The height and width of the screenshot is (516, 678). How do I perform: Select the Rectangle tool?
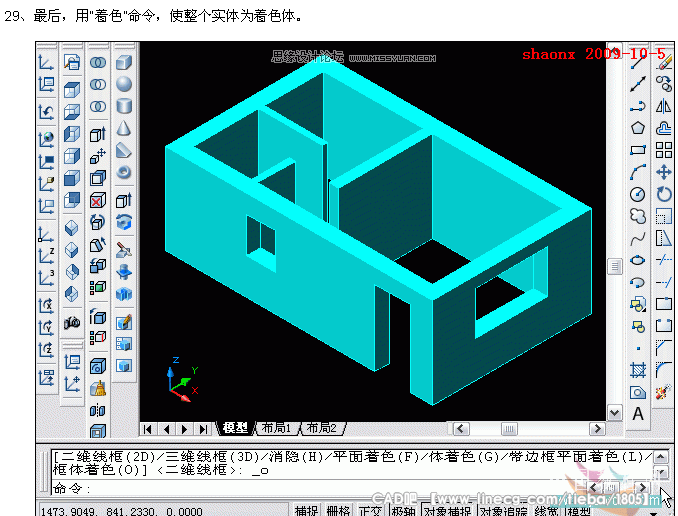click(x=638, y=150)
